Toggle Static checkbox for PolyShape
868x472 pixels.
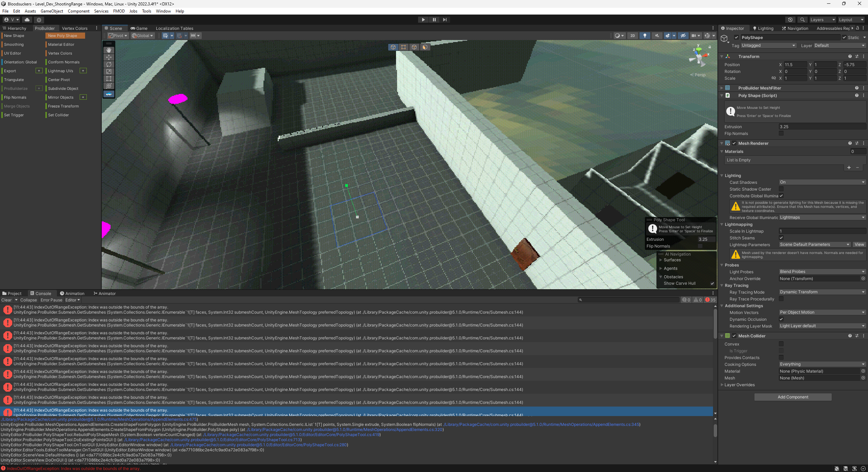click(x=844, y=38)
